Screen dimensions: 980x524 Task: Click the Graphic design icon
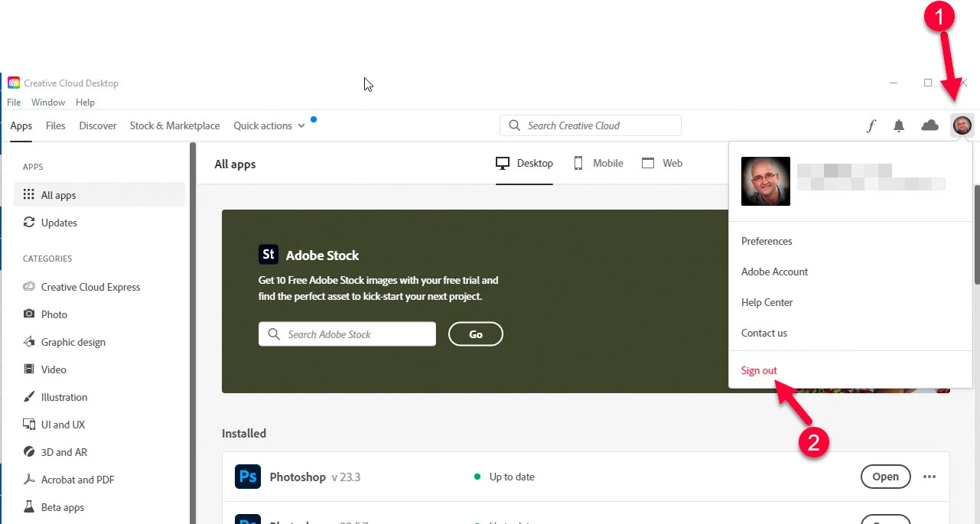pos(29,342)
